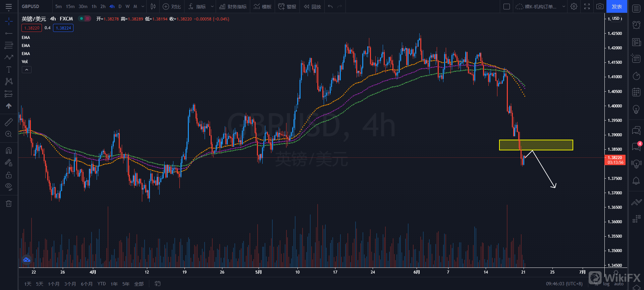Select the 3个月 date range
644x290 pixels.
coord(70,284)
